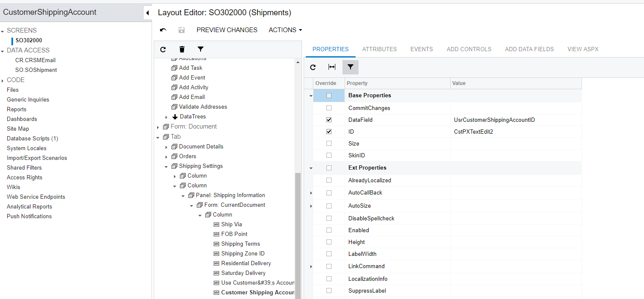Refresh the control tree panel
This screenshot has width=644, height=299.
click(x=163, y=49)
